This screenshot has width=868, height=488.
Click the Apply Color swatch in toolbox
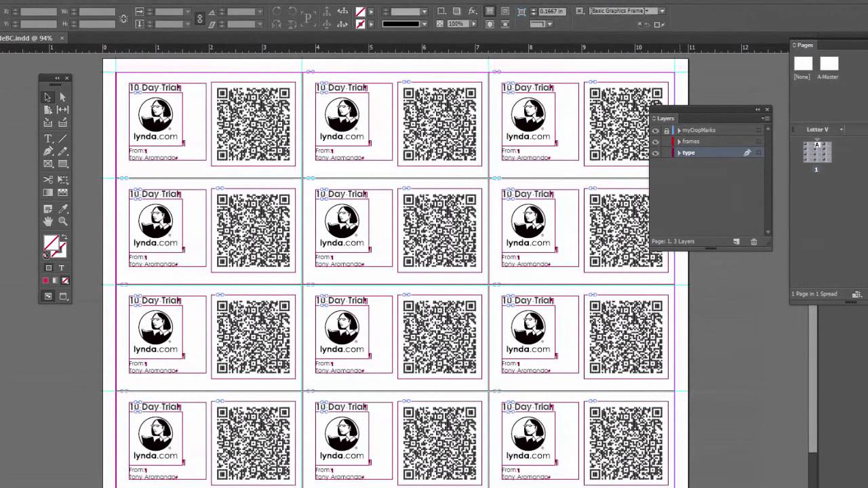point(46,281)
